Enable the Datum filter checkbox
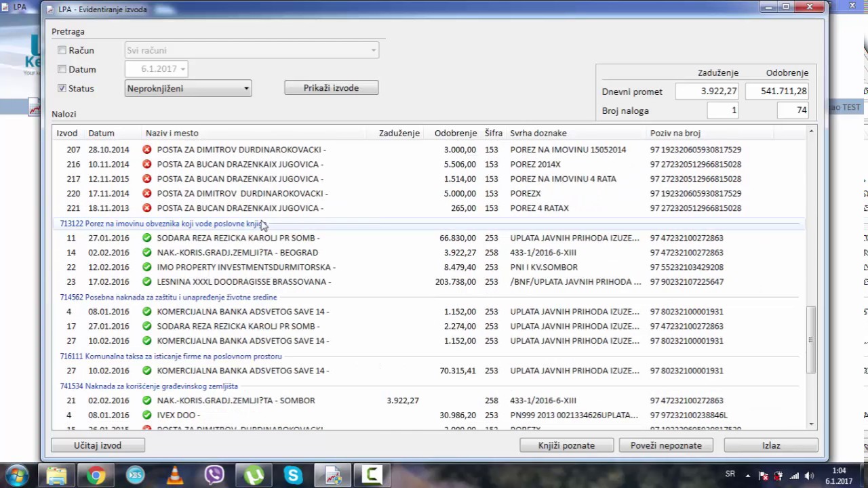 point(62,69)
